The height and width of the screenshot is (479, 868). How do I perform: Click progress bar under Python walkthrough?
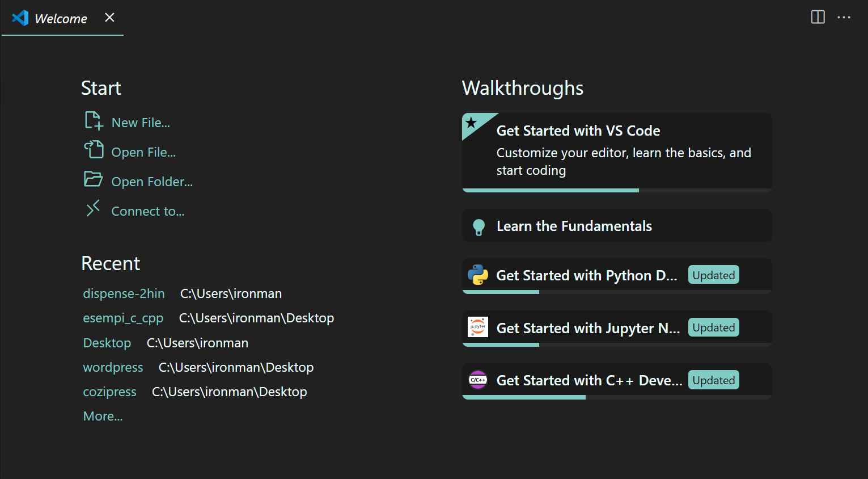[x=617, y=292]
